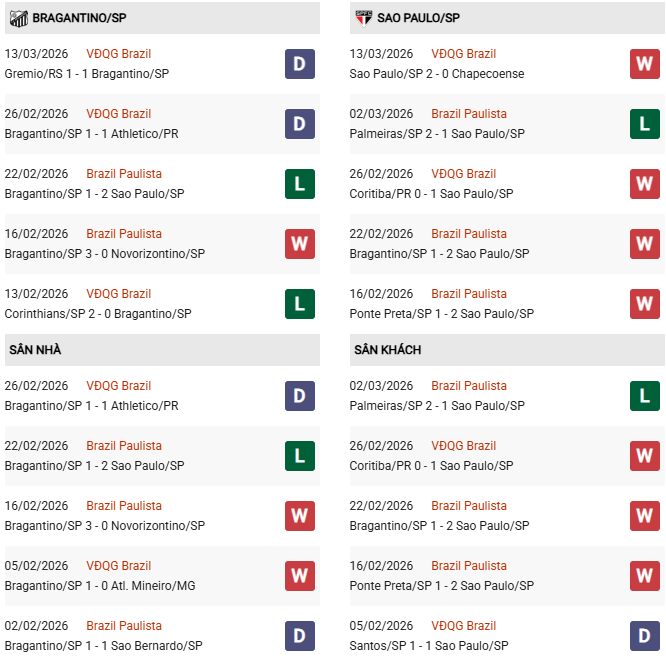The image size is (666, 659).
Task: Click the BRAGANTINO/SP section header
Action: click(x=79, y=18)
